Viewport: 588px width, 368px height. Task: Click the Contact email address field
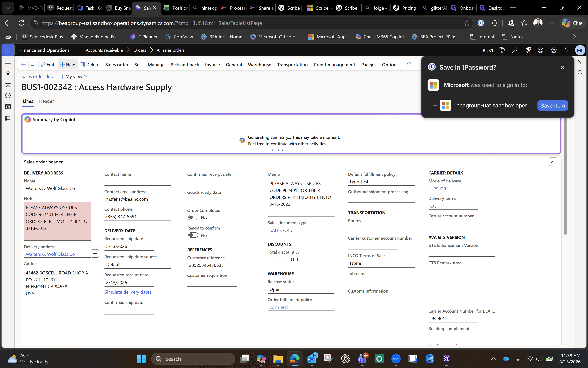point(138,199)
